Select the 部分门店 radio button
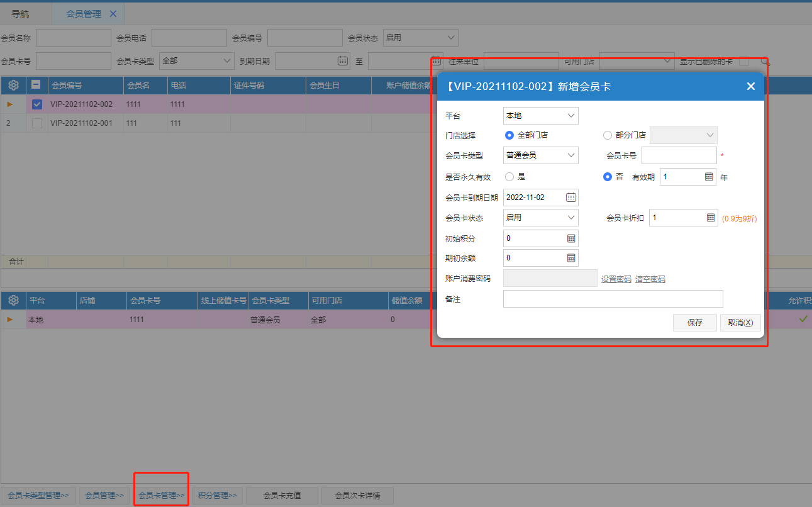The height and width of the screenshot is (507, 812). [608, 135]
